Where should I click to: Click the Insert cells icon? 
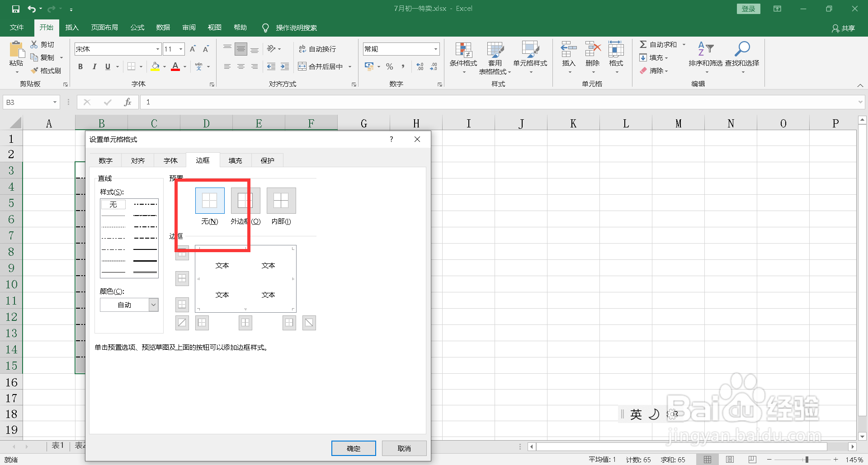tap(569, 49)
